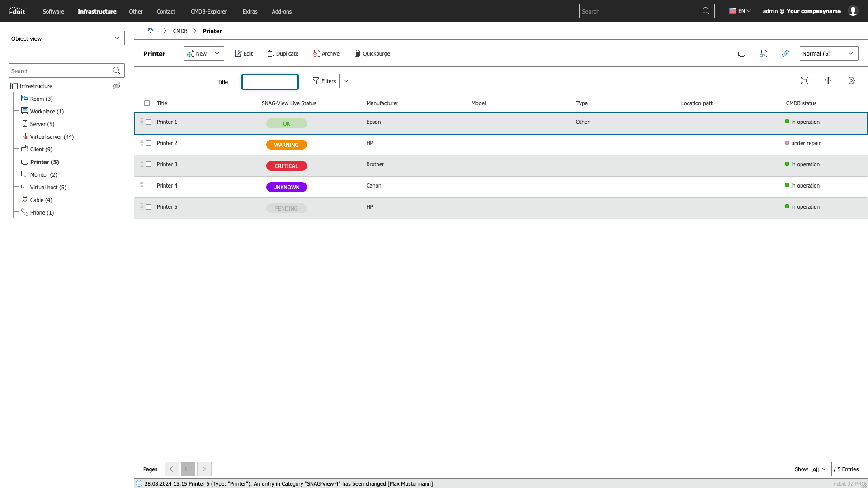Screen dimensions: 868x488
Task: Export list as CSV icon
Action: pyautogui.click(x=764, y=54)
